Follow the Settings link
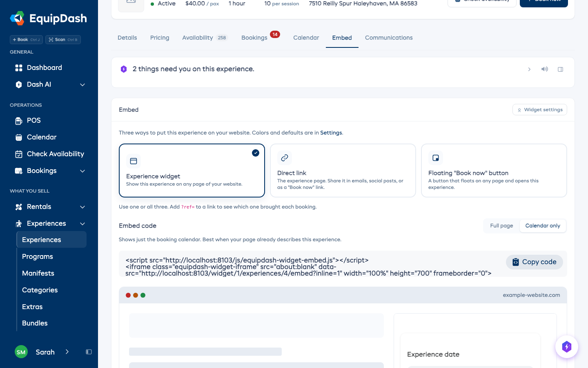 [x=331, y=133]
